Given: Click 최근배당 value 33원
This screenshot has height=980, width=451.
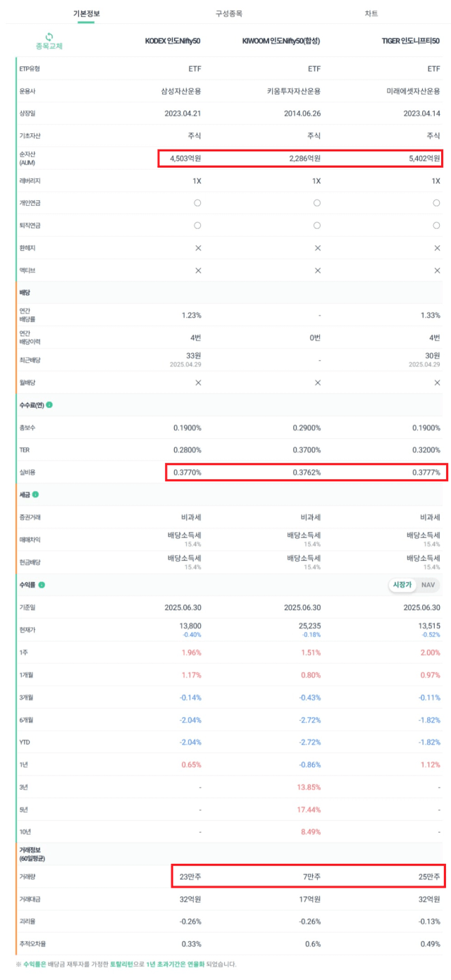Looking at the screenshot, I should pyautogui.click(x=193, y=356).
